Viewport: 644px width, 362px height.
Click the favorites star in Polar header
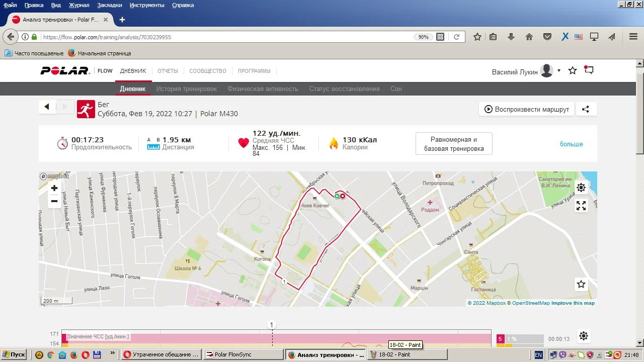[x=573, y=71]
